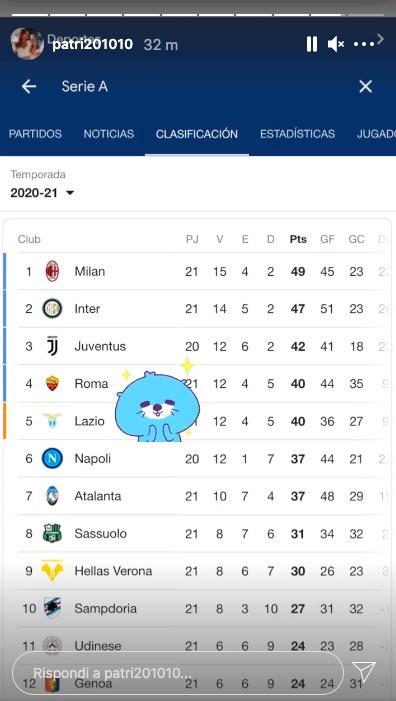Focus the Rispondi a patri201010 reply field

(177, 673)
